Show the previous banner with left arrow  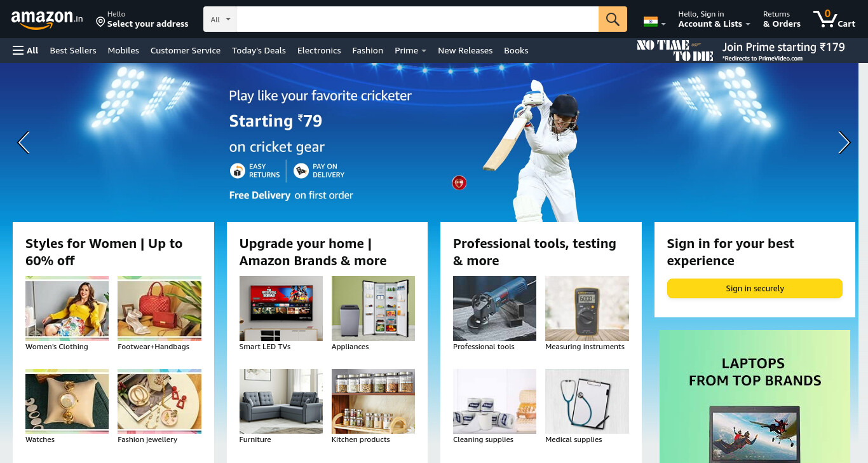(24, 142)
